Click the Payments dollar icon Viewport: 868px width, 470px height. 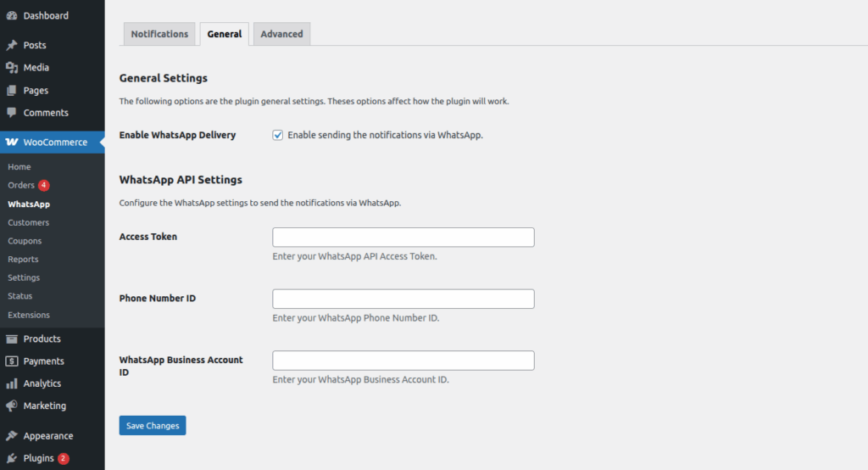tap(12, 361)
